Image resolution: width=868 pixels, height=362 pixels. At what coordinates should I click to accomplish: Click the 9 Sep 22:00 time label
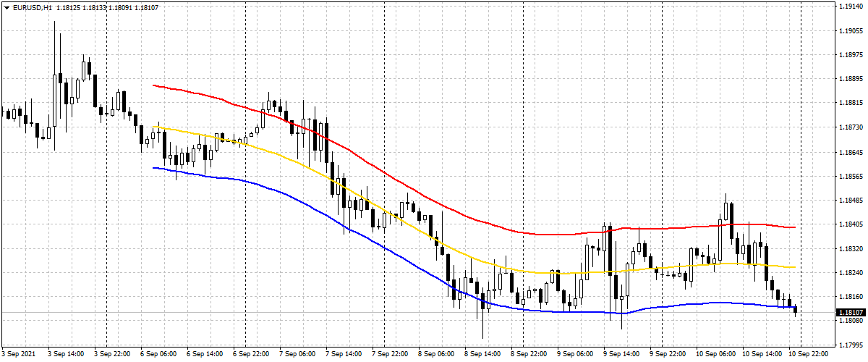(x=669, y=355)
